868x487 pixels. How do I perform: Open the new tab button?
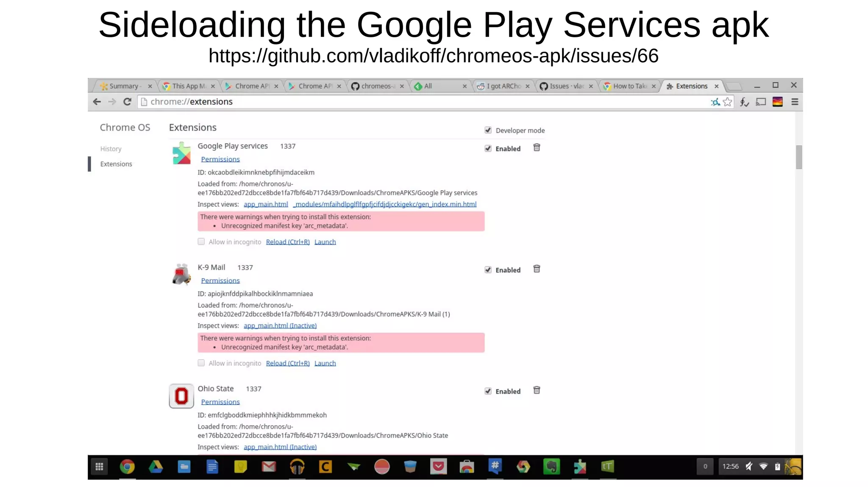coord(734,86)
